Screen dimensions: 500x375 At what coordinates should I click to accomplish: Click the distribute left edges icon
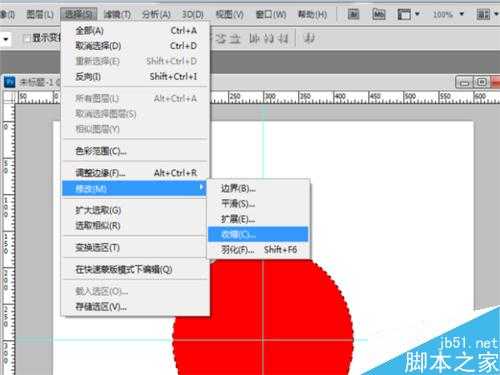tap(254, 39)
